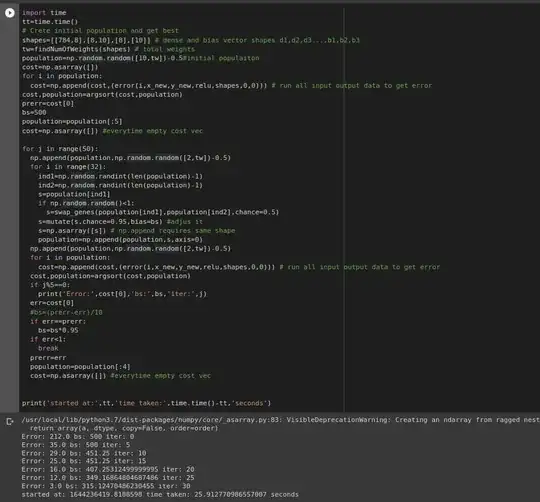This screenshot has height=502, width=540.
Task: Click the 'break' statement
Action: click(48, 348)
